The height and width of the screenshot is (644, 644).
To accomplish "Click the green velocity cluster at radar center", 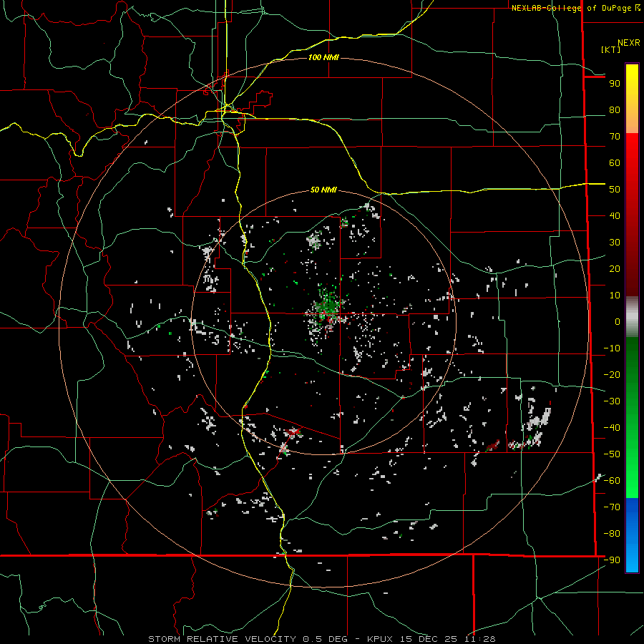I will (x=328, y=305).
